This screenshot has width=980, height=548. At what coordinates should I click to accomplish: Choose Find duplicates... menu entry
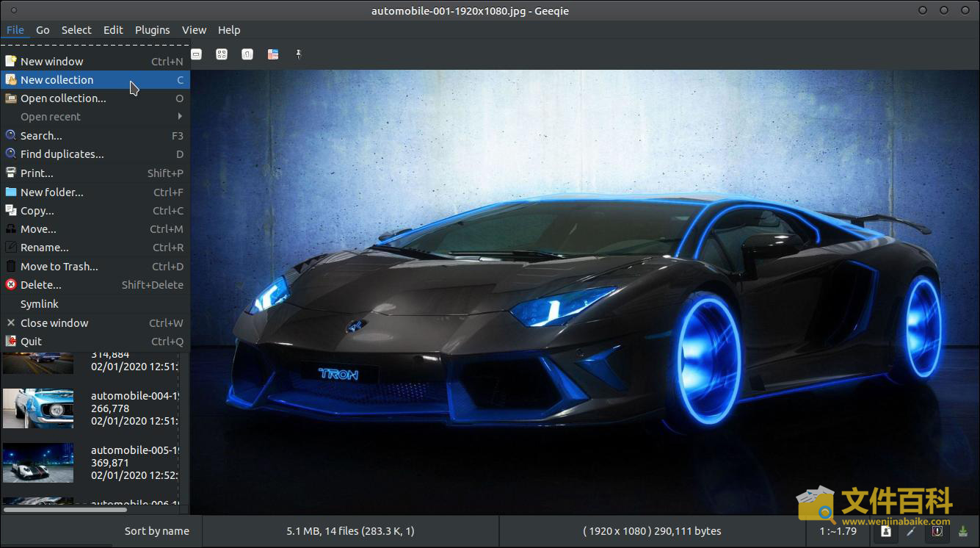coord(95,154)
